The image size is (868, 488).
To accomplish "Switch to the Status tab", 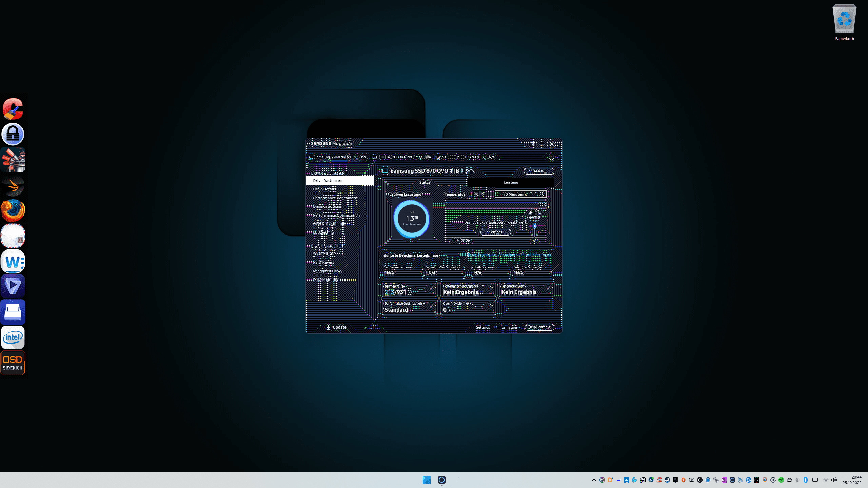I will 425,182.
